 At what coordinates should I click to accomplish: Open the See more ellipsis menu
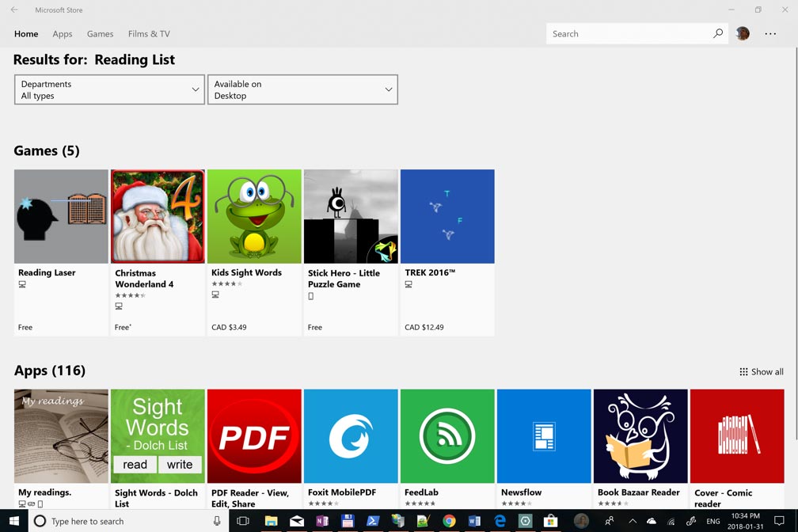pos(770,33)
